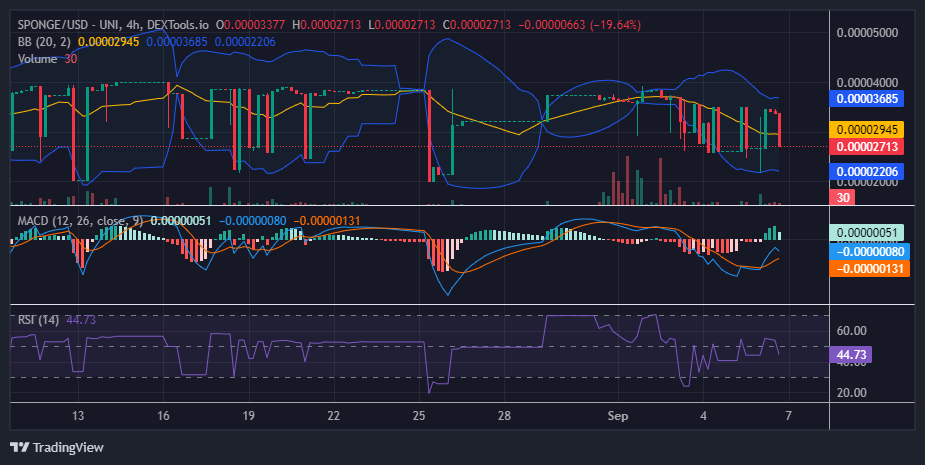This screenshot has width=925, height=465.
Task: Click date label 19 on time axis
Action: pos(248,415)
